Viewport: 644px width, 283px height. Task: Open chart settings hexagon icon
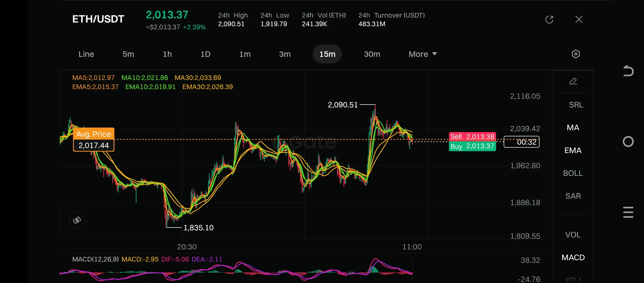coord(575,54)
